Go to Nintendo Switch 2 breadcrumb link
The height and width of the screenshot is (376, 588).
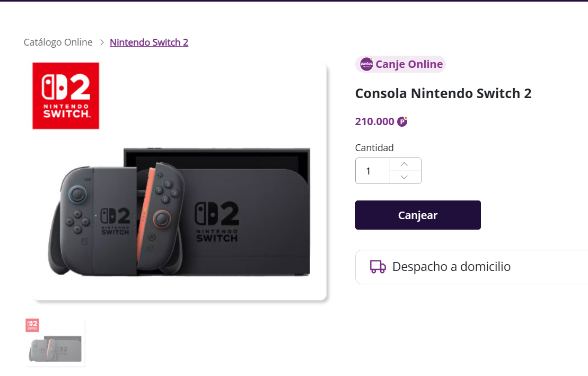coord(149,42)
